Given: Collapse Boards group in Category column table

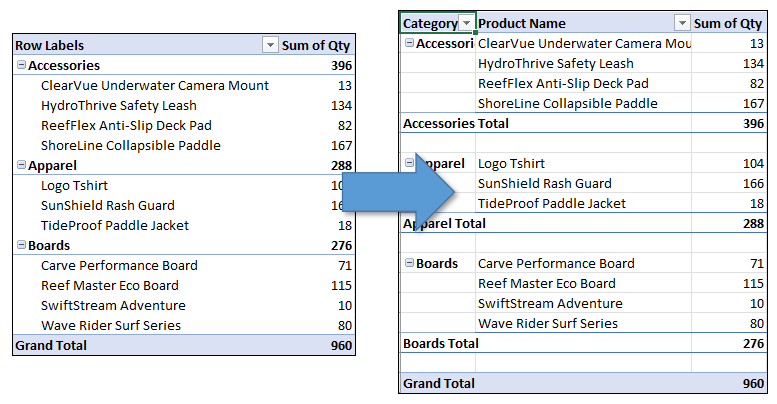Looking at the screenshot, I should click(x=408, y=263).
